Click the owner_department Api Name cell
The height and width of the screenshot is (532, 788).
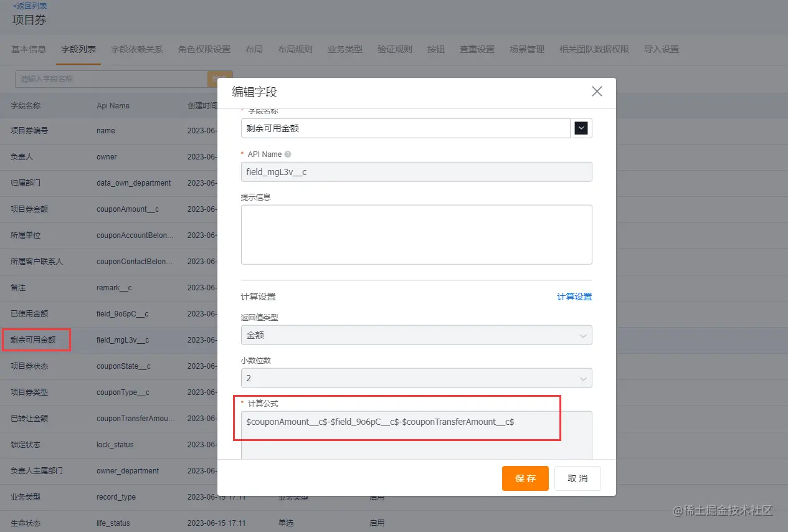[x=128, y=471]
